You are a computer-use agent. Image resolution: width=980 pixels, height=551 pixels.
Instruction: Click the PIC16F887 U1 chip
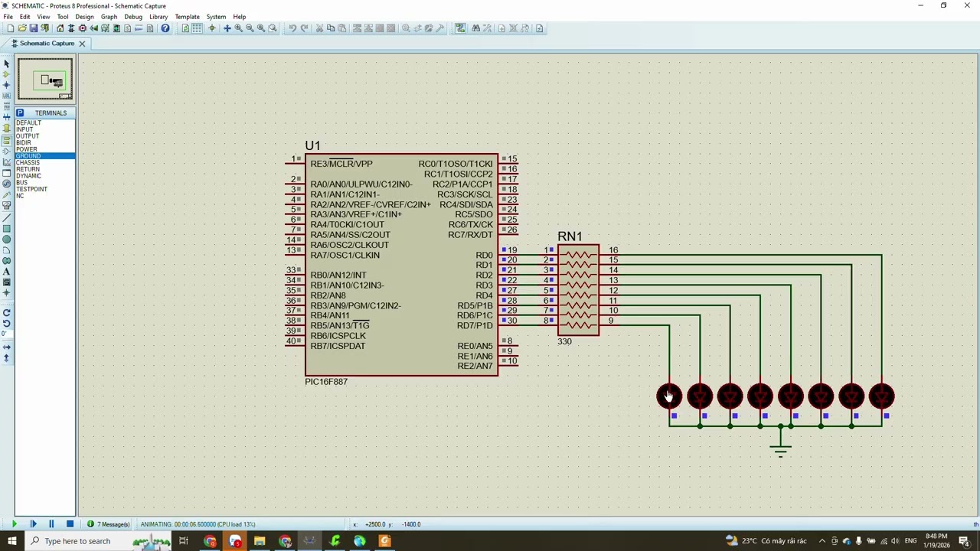[401, 265]
